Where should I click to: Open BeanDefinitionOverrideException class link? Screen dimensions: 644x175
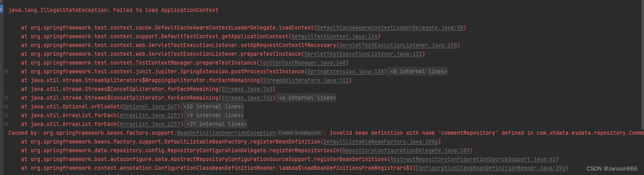(x=226, y=133)
